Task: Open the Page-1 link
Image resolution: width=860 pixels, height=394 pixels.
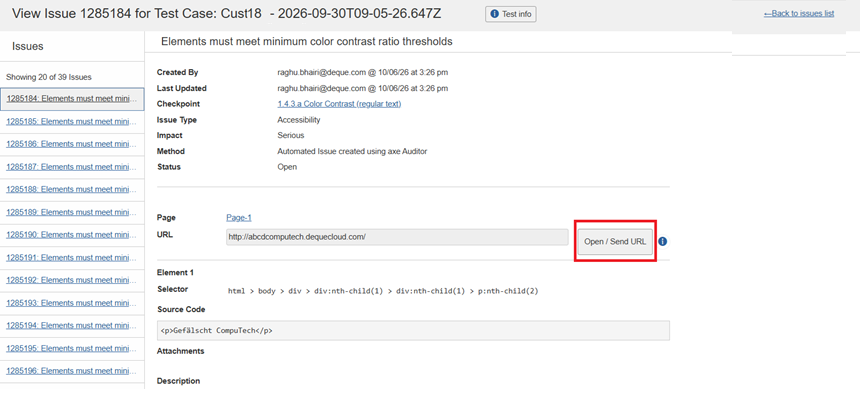Action: (x=239, y=217)
